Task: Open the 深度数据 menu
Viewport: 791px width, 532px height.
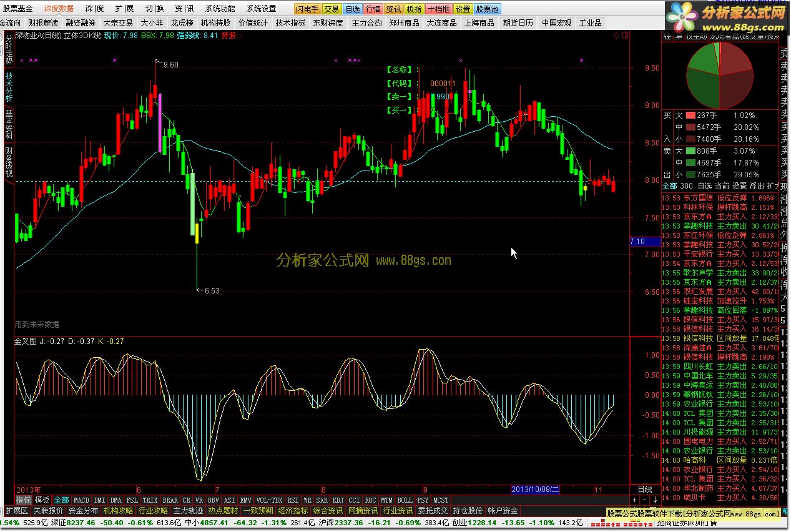Action: (59, 9)
